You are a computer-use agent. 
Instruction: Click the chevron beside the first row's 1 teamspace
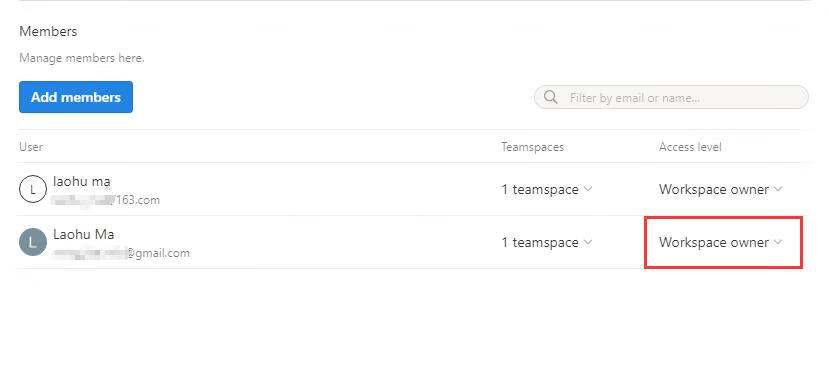587,189
